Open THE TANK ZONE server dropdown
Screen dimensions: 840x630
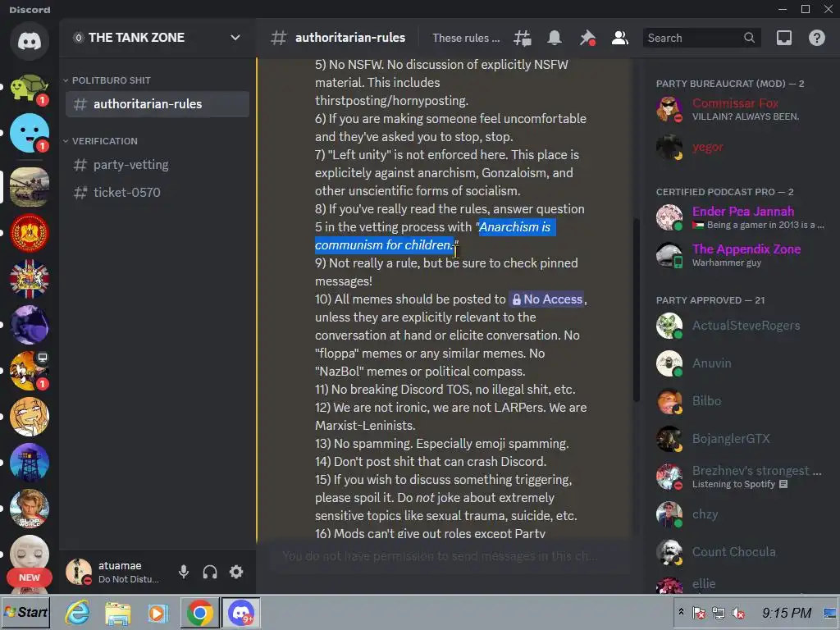pos(235,38)
